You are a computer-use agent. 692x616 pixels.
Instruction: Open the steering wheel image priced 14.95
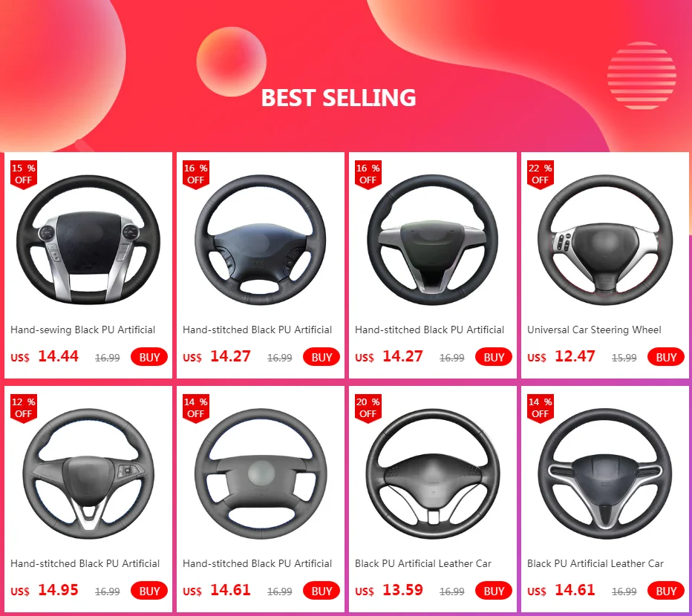point(88,474)
